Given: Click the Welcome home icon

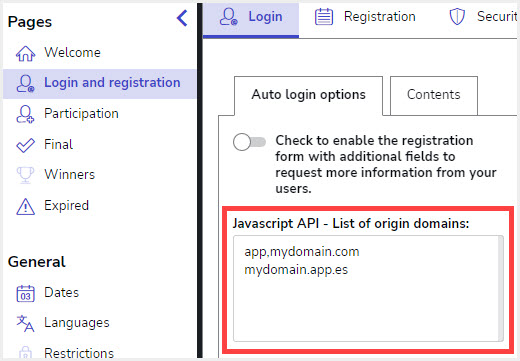Looking at the screenshot, I should tap(25, 53).
